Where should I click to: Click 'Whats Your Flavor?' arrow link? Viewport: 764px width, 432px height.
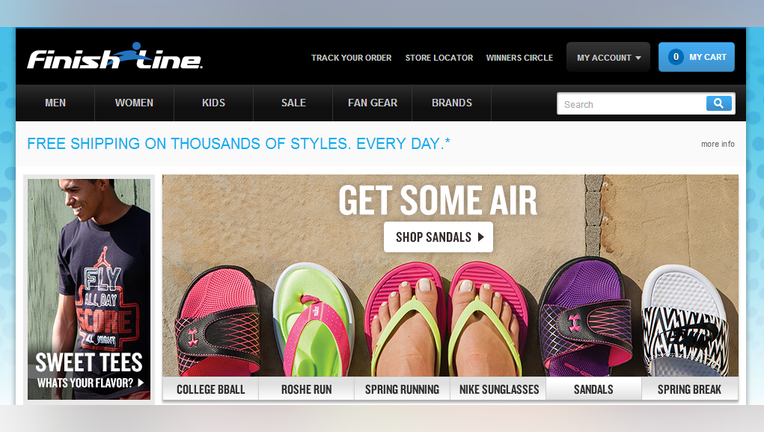[91, 383]
